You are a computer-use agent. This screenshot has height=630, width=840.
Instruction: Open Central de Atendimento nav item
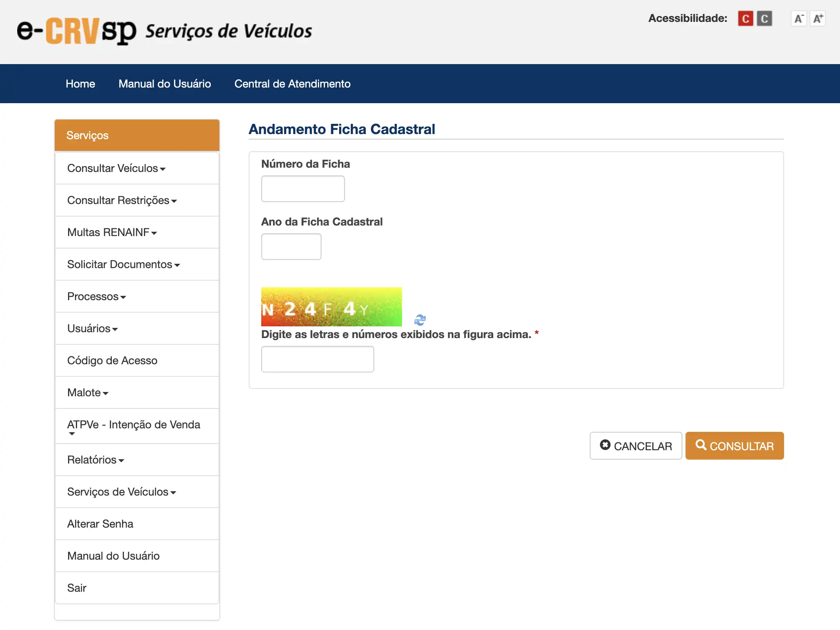292,84
